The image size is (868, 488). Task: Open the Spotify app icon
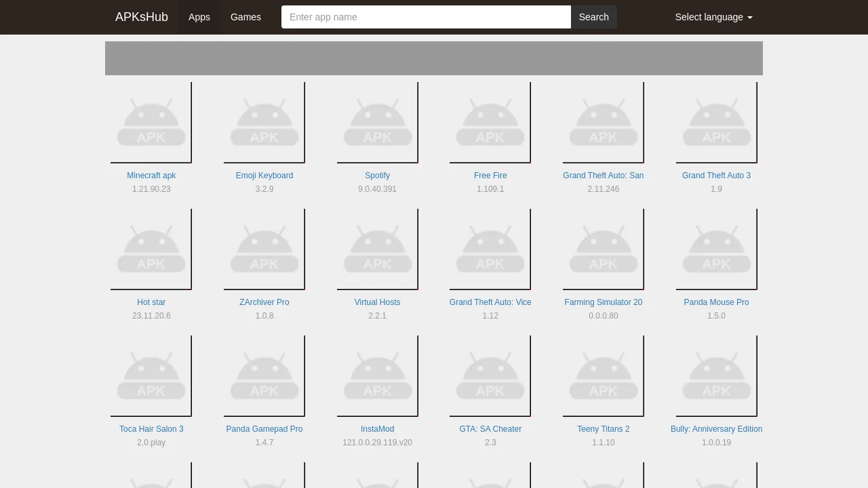pyautogui.click(x=378, y=123)
